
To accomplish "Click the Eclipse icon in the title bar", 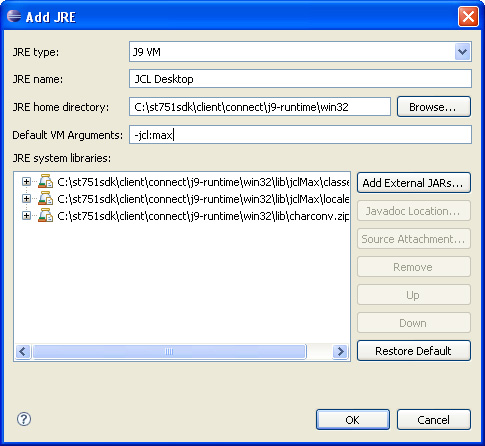I will pyautogui.click(x=14, y=16).
